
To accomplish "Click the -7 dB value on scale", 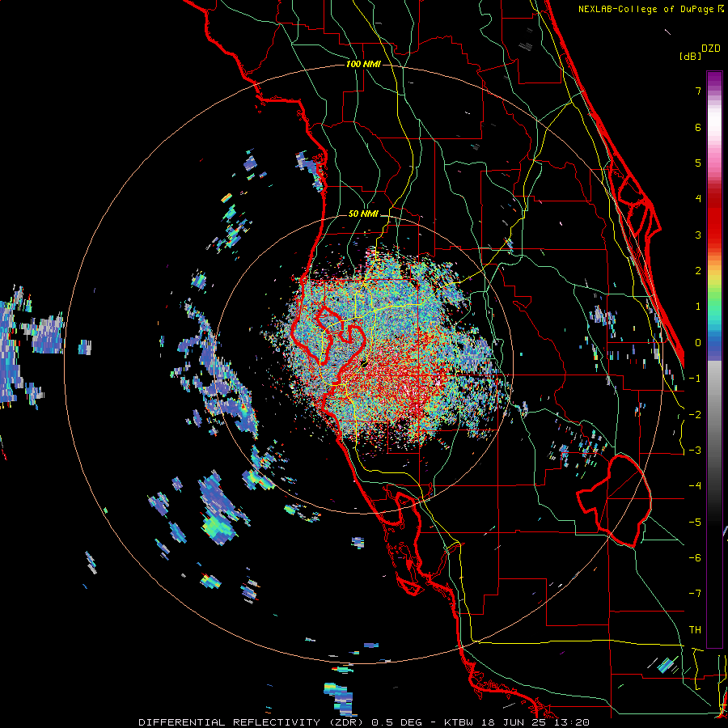I will click(695, 594).
